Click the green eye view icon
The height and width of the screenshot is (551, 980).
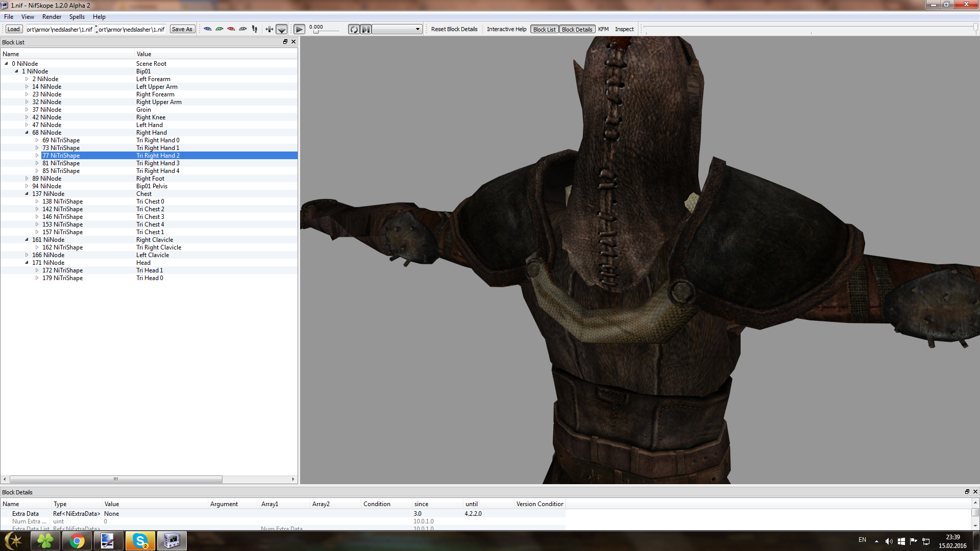[219, 29]
